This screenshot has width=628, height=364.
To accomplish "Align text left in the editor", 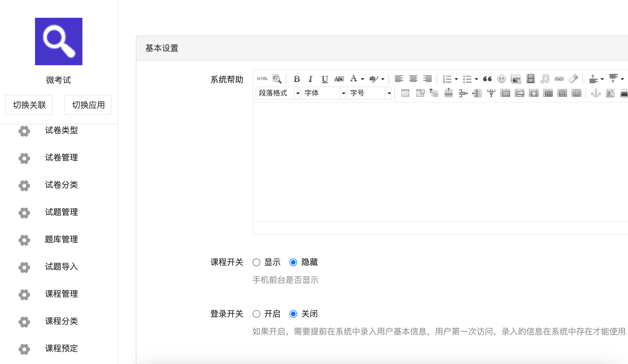I will 399,79.
